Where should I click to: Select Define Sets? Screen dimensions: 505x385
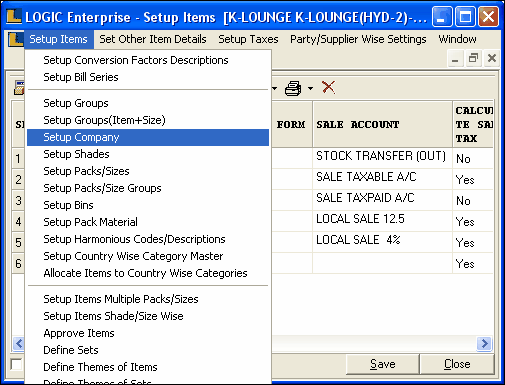click(x=148, y=350)
